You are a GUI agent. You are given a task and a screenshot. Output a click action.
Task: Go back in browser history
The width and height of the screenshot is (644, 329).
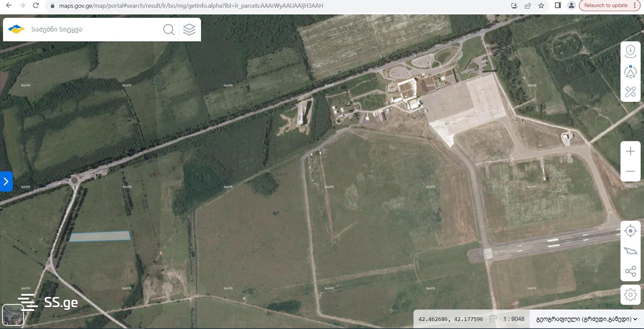9,5
